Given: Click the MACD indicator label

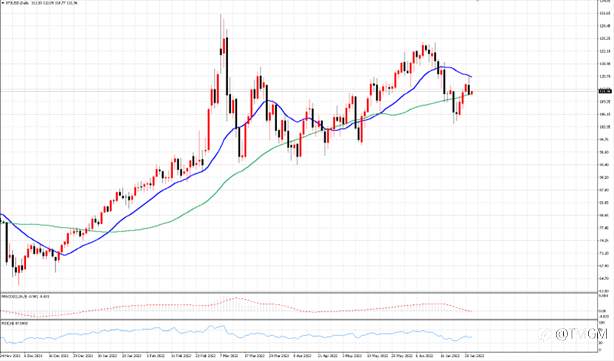Looking at the screenshot, I should tap(25, 296).
